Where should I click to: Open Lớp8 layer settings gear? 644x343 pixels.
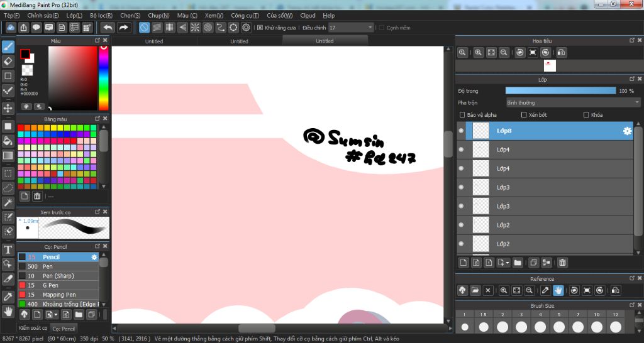[x=627, y=131]
